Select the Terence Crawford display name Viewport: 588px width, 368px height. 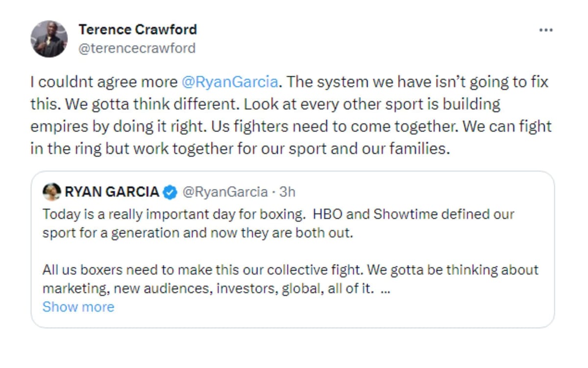137,29
